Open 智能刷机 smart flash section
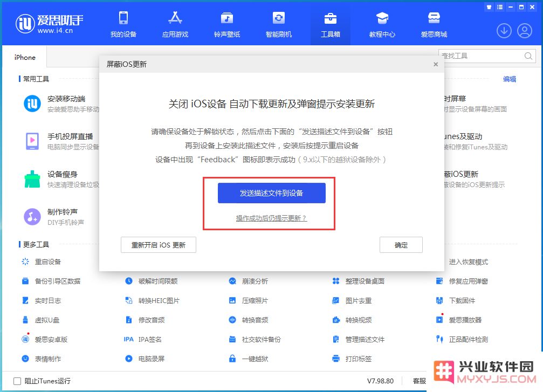 (x=278, y=24)
